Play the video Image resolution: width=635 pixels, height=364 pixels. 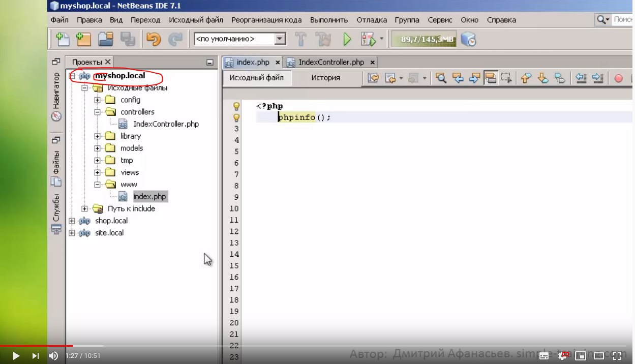tap(16, 356)
